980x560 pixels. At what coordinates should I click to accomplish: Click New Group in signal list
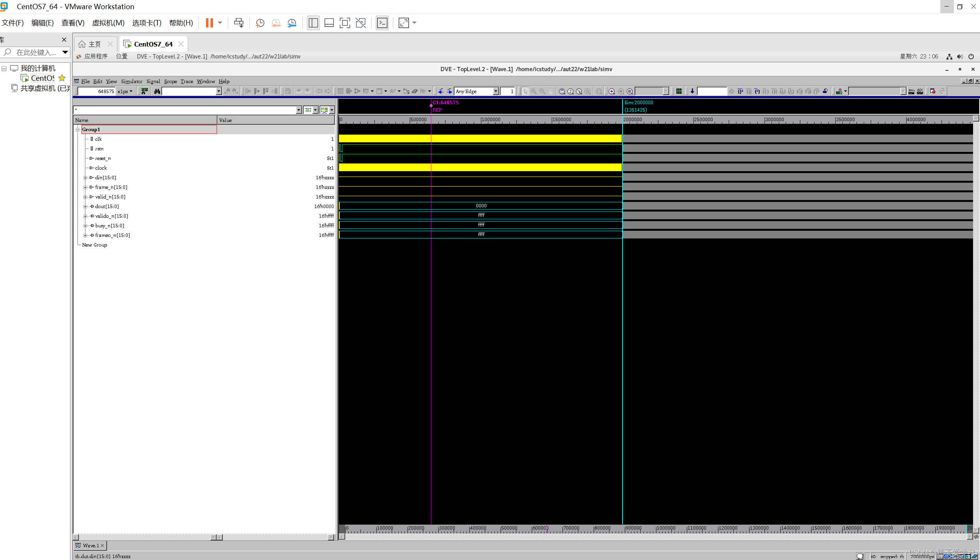(95, 245)
